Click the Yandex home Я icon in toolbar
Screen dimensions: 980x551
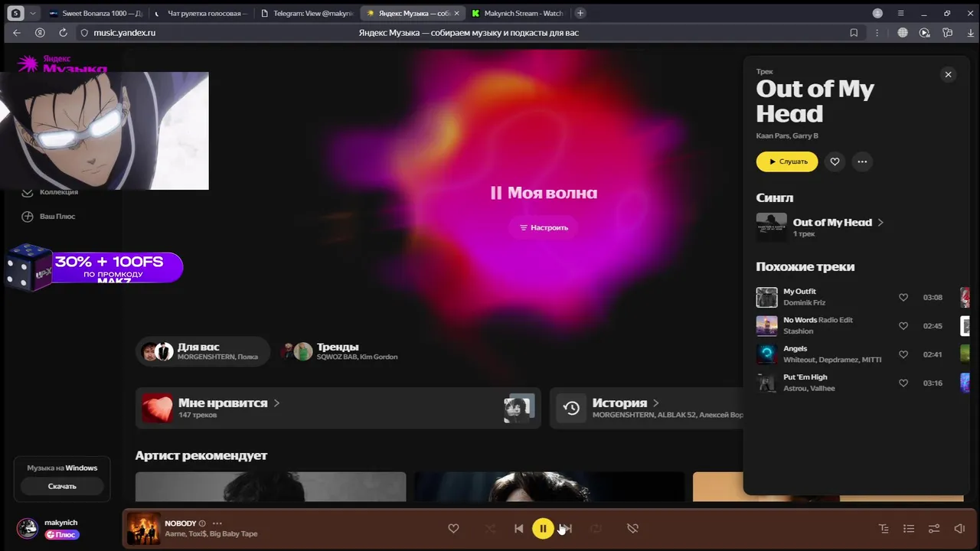(40, 33)
